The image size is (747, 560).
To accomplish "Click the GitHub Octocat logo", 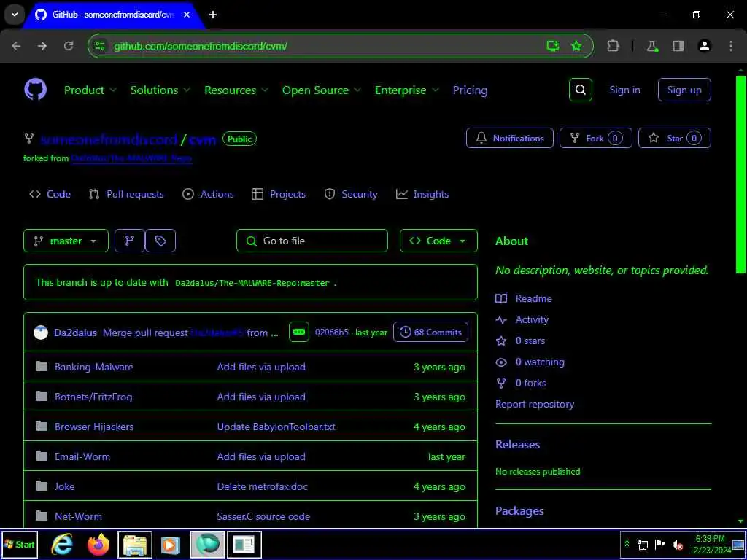I will pos(35,90).
